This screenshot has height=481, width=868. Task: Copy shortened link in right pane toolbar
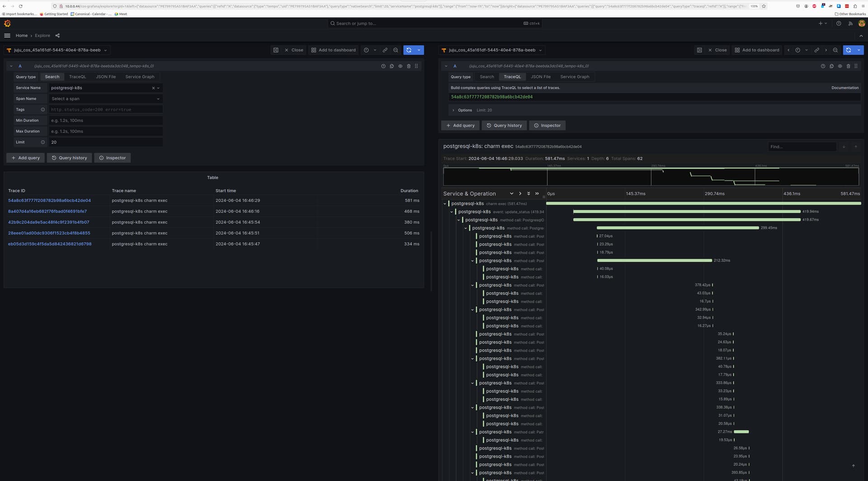[x=816, y=50]
